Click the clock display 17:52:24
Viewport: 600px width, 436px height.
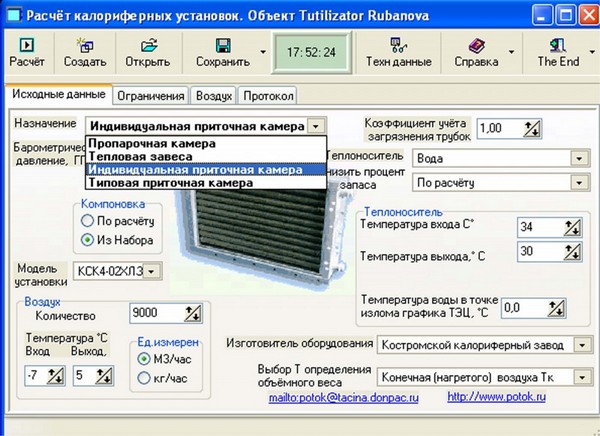click(311, 52)
